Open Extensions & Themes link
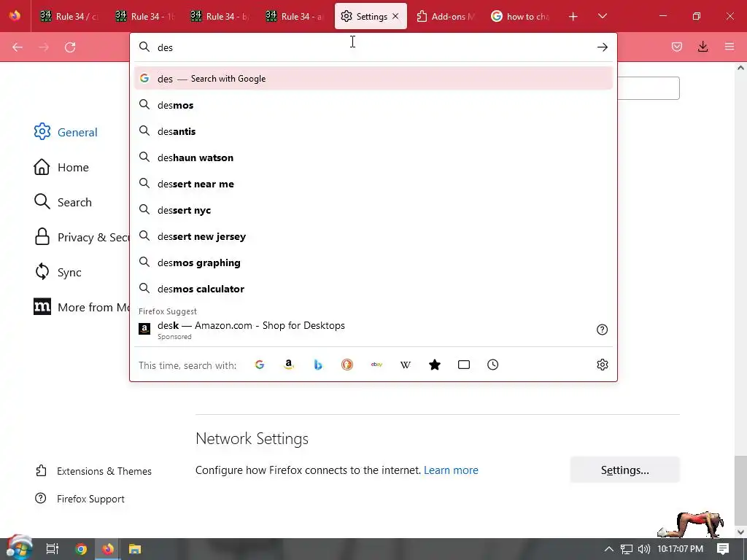The image size is (747, 560). [94, 471]
